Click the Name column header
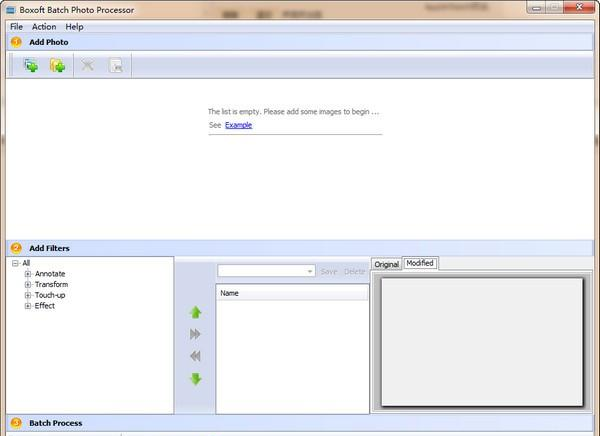 coord(292,293)
